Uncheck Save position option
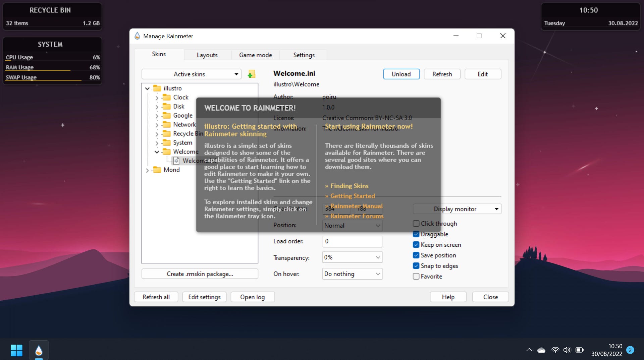Viewport: 644px width, 360px height. click(x=416, y=255)
